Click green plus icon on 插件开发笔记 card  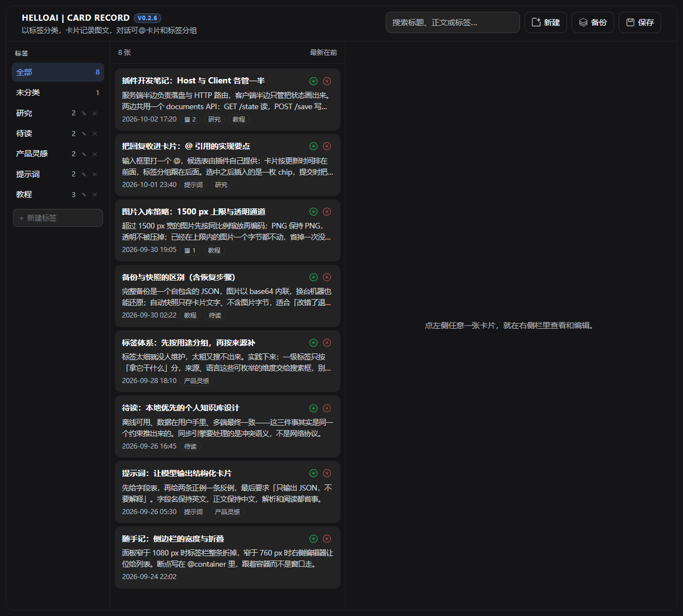click(314, 81)
